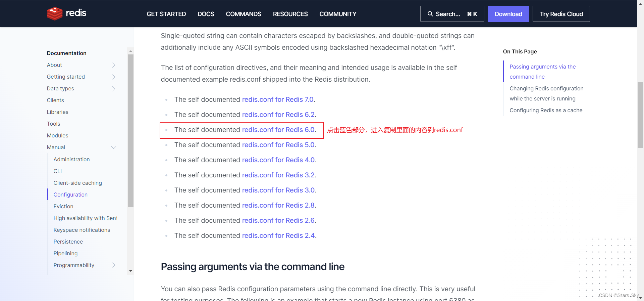Open redis.conf for Redis 2.4 link
The height and width of the screenshot is (301, 644).
point(278,235)
